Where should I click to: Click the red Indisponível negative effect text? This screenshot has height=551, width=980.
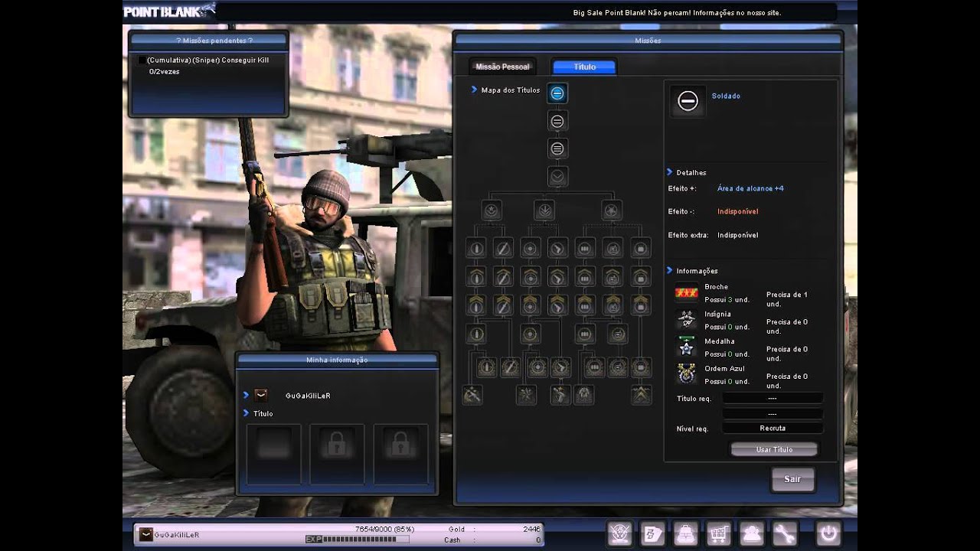coord(738,211)
